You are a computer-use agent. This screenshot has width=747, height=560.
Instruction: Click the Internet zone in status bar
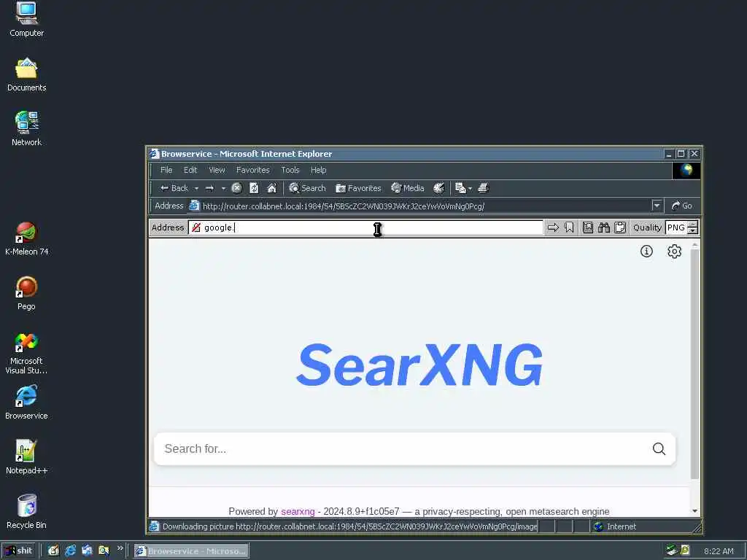point(616,526)
